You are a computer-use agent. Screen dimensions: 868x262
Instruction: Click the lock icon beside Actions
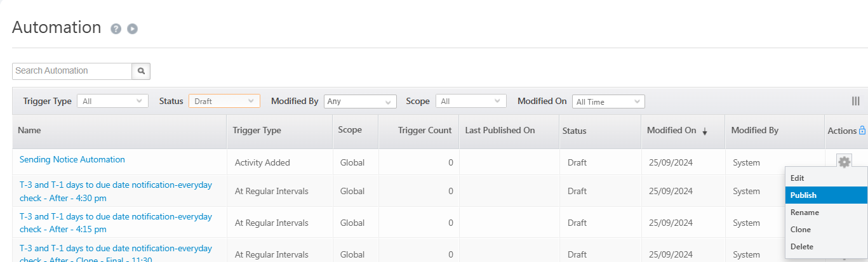(x=862, y=131)
